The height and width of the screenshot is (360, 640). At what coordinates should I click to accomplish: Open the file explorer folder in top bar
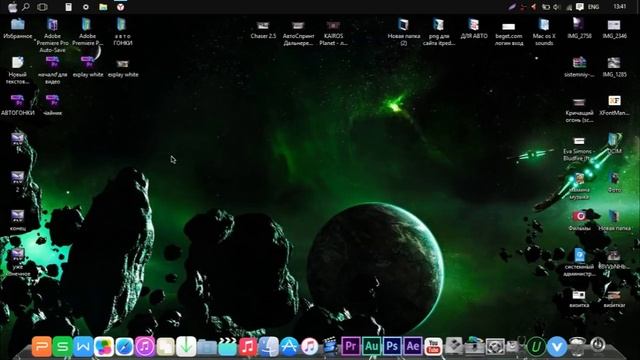[103, 7]
